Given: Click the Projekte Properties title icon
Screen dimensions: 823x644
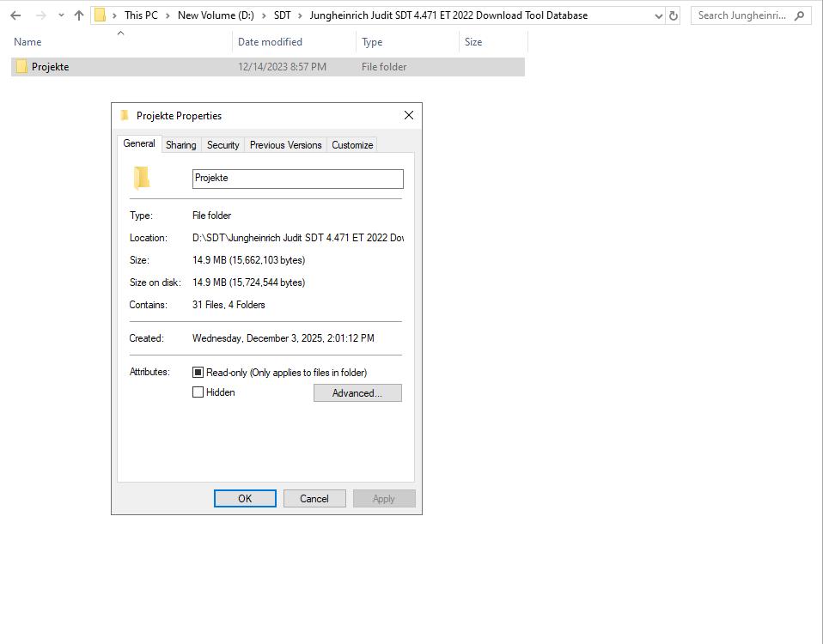Looking at the screenshot, I should tap(125, 115).
